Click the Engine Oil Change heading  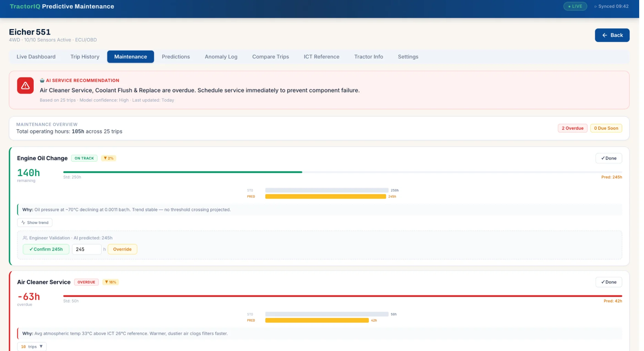[42, 158]
